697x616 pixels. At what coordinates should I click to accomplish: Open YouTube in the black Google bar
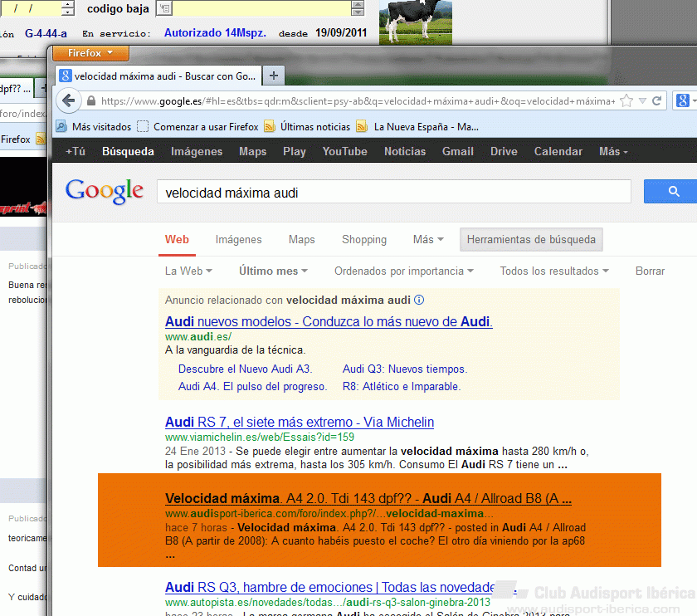pos(345,152)
